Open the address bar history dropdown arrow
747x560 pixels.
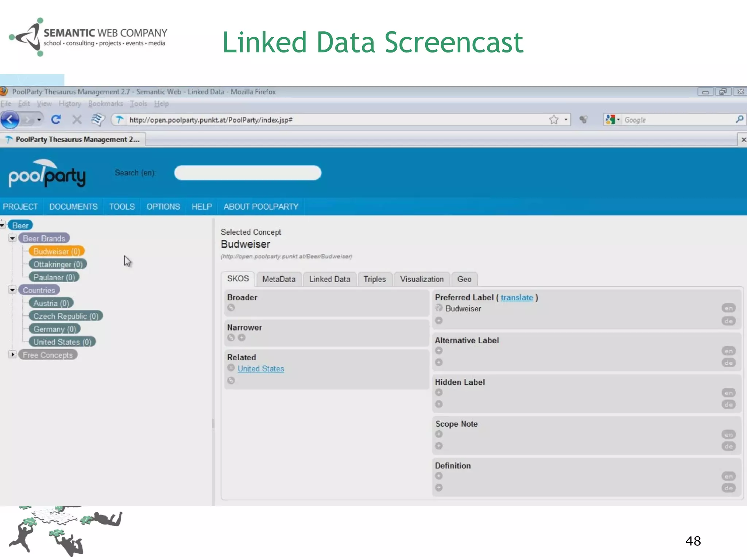click(x=566, y=120)
